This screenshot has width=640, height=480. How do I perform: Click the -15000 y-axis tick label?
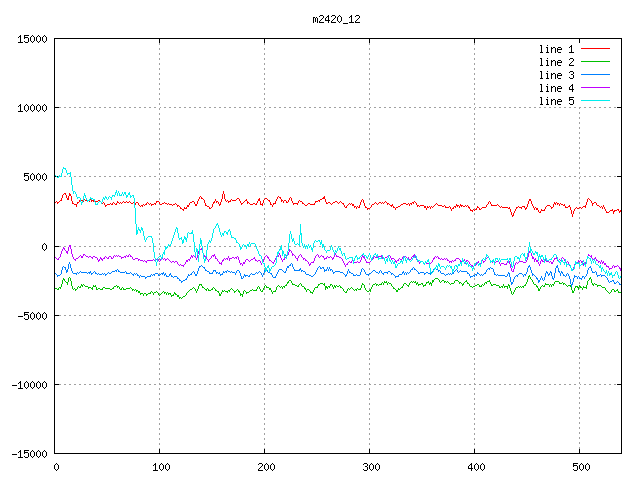tap(28, 453)
